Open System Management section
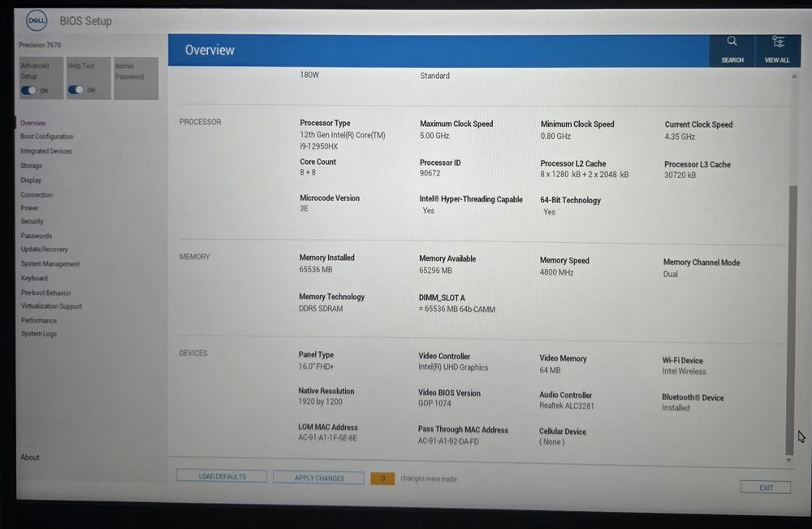The image size is (812, 529). (x=50, y=264)
